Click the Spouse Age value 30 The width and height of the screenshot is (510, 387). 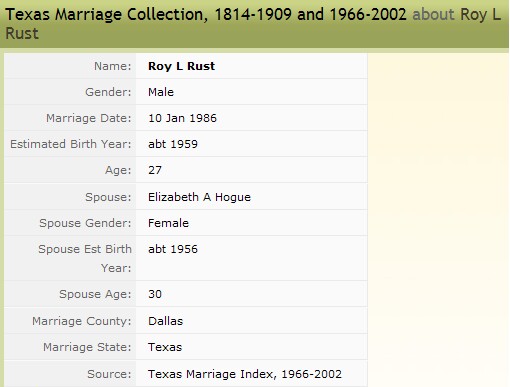click(155, 294)
